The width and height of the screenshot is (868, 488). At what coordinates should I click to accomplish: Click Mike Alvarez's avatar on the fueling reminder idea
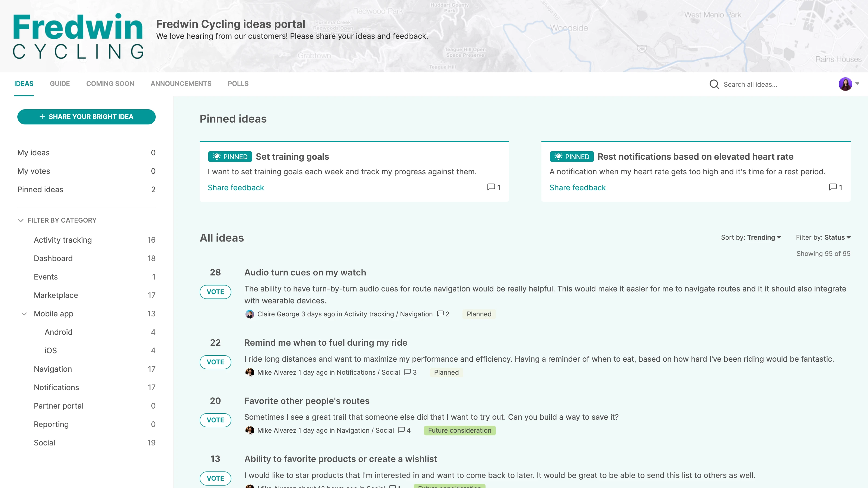250,373
